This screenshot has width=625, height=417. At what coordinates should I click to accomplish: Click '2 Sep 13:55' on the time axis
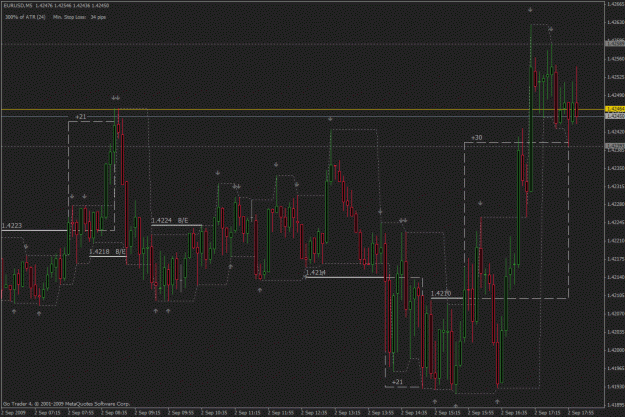click(x=381, y=413)
